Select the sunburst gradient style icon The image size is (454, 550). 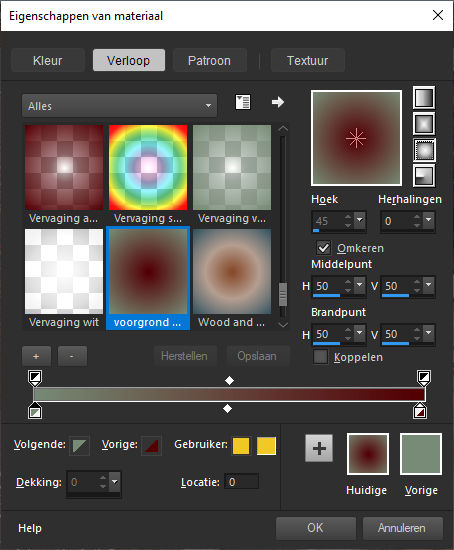(424, 150)
